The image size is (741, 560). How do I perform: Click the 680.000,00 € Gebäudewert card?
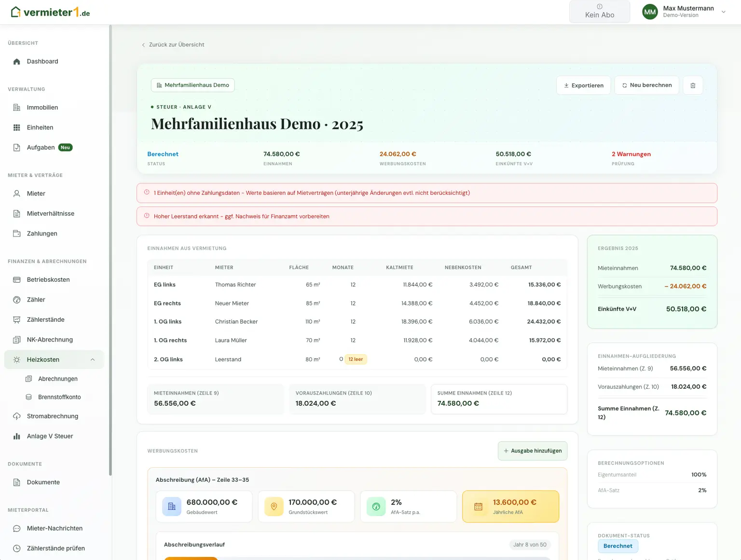(x=204, y=506)
